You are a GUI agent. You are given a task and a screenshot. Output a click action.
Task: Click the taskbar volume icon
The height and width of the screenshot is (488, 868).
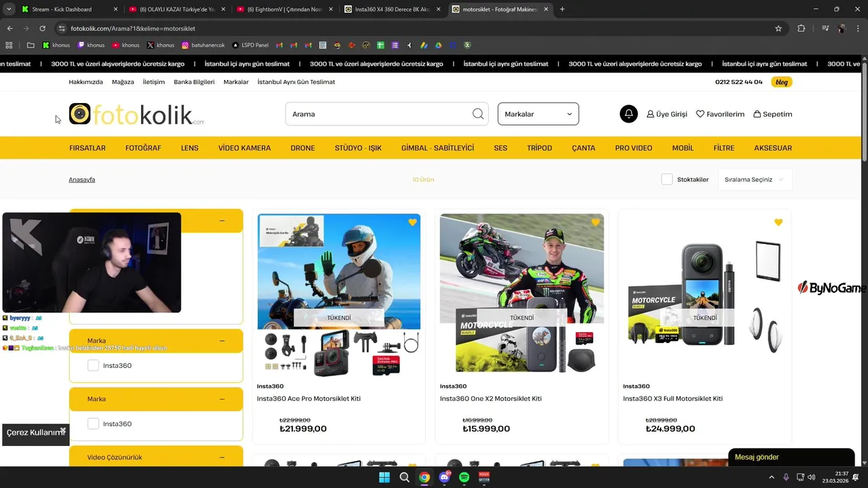(812, 477)
